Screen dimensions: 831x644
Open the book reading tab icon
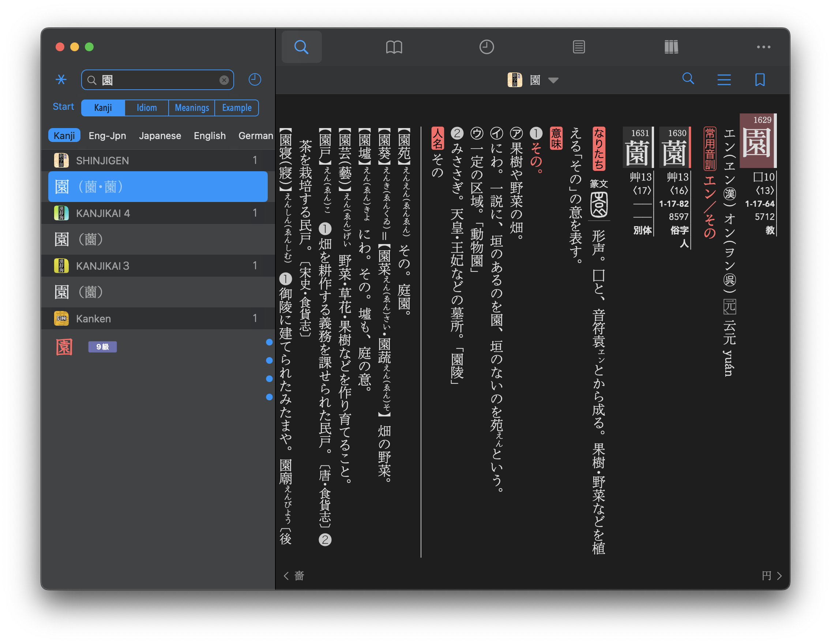tap(394, 47)
